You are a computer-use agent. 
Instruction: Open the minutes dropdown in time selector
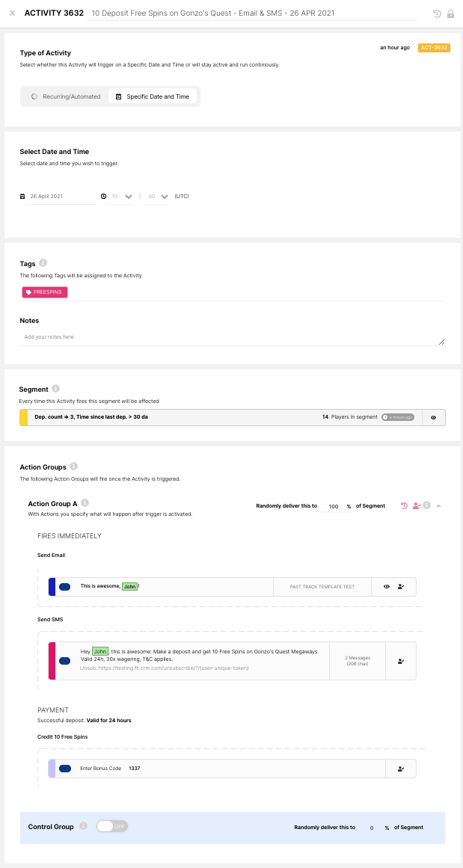coord(164,197)
